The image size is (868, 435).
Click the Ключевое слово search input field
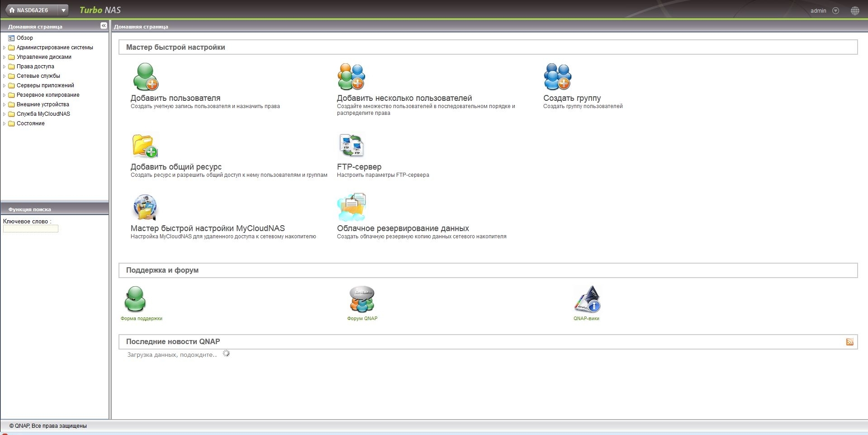pos(31,229)
